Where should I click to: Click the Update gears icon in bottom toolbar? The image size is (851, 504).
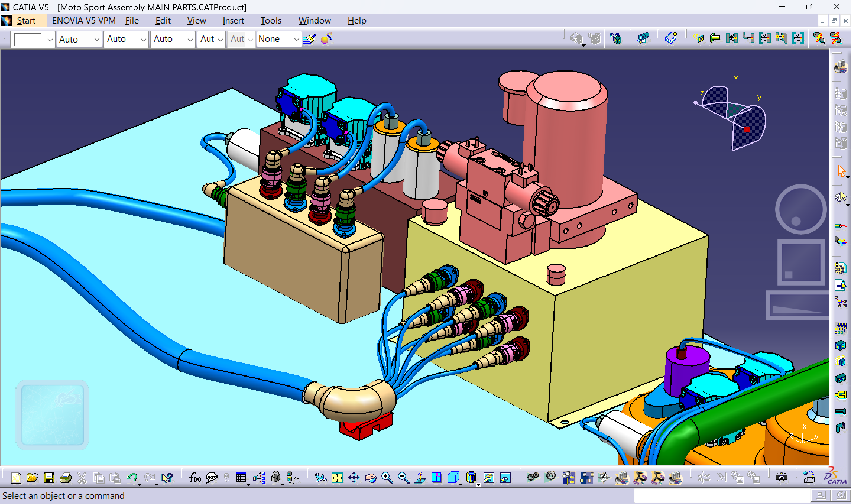(533, 477)
